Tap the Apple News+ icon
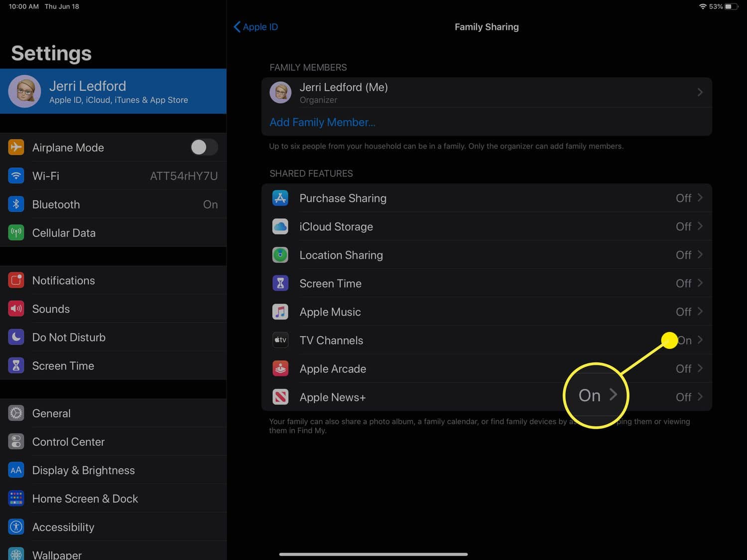Screen dimensions: 747x560 tap(280, 397)
